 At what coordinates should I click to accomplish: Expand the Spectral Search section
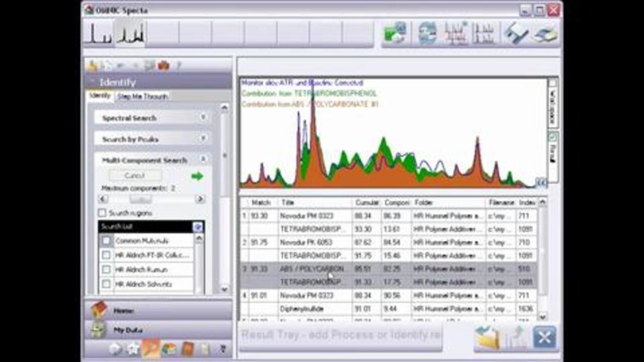pyautogui.click(x=203, y=118)
